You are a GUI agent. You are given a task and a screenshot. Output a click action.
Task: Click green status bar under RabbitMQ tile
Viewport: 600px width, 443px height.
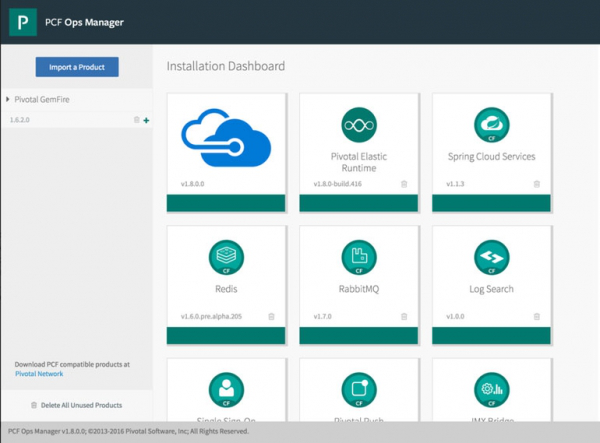click(x=359, y=336)
